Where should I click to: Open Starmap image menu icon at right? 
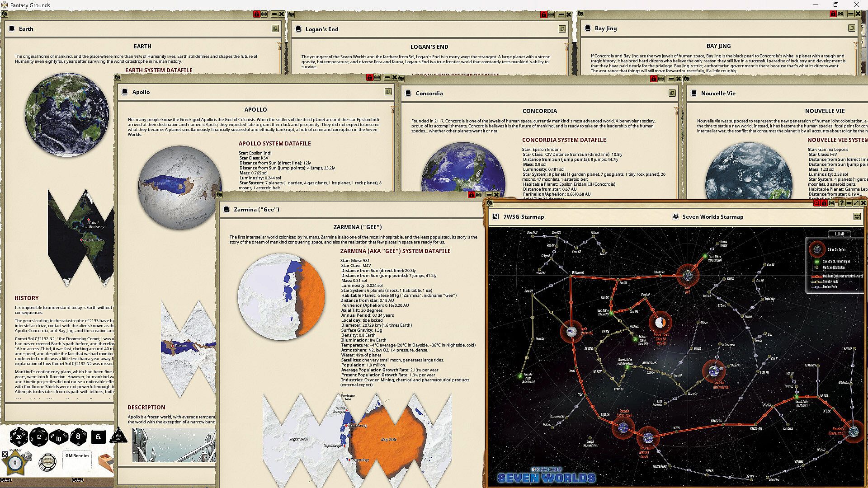pyautogui.click(x=857, y=216)
